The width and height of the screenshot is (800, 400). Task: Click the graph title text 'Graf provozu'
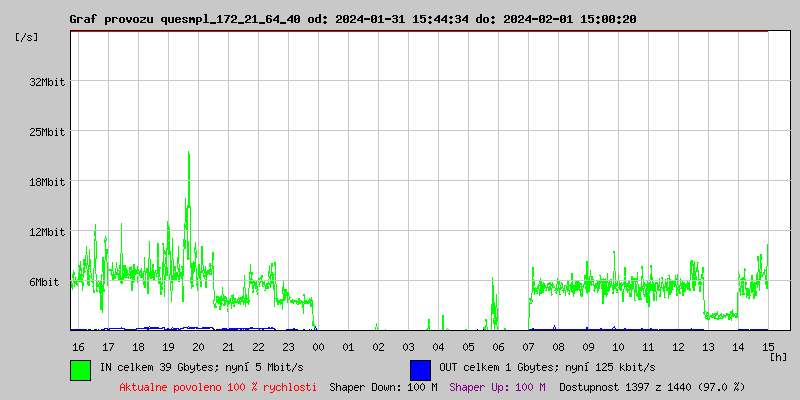pos(111,19)
